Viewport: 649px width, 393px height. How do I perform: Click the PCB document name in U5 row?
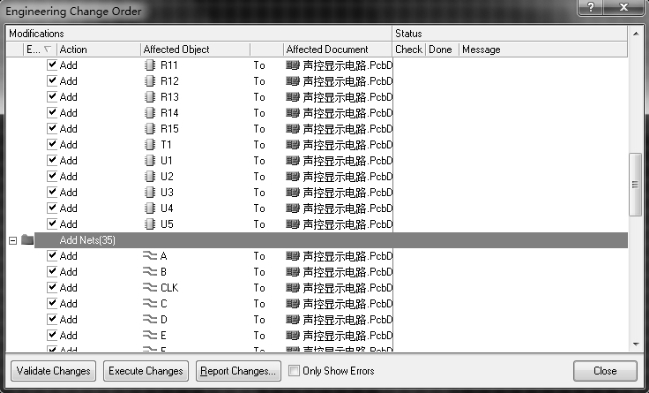pyautogui.click(x=347, y=224)
